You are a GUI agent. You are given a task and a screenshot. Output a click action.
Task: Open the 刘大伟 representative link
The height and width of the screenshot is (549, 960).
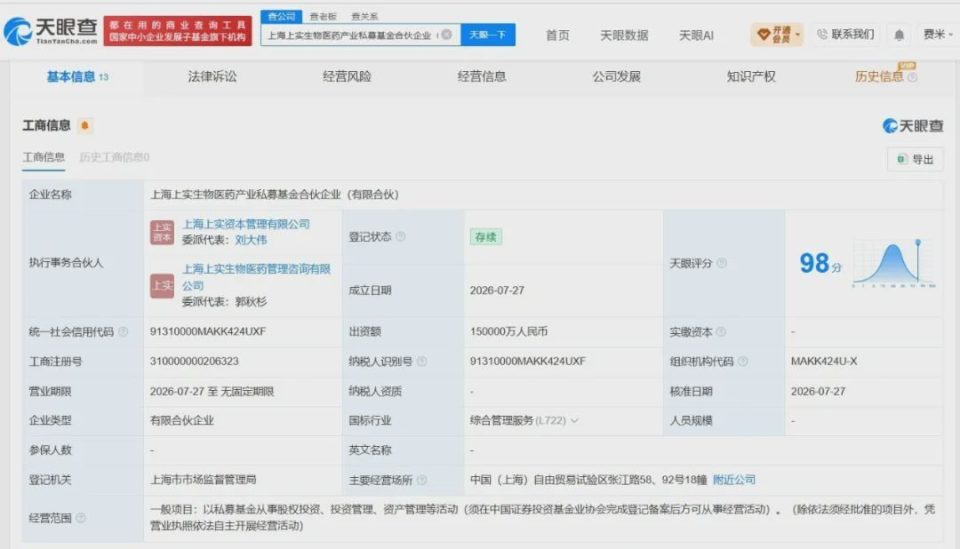(251, 240)
